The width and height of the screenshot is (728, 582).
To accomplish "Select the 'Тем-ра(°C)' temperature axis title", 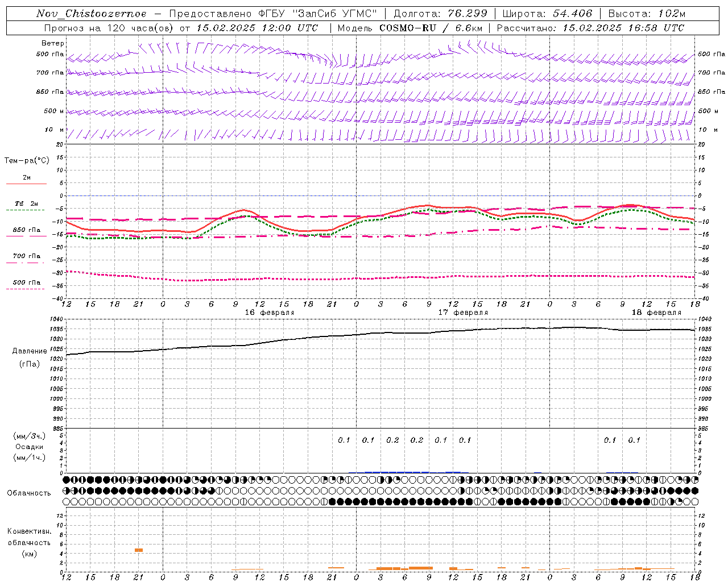I will 27,161.
